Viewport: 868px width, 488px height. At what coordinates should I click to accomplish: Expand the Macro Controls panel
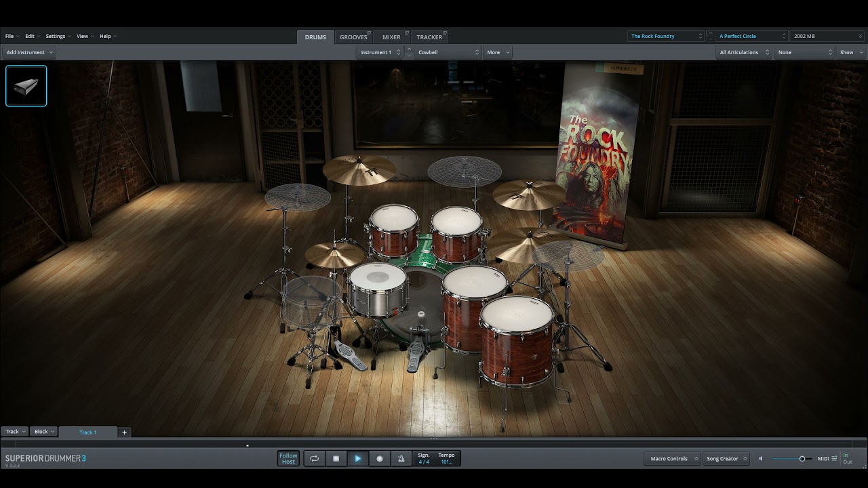coord(672,459)
